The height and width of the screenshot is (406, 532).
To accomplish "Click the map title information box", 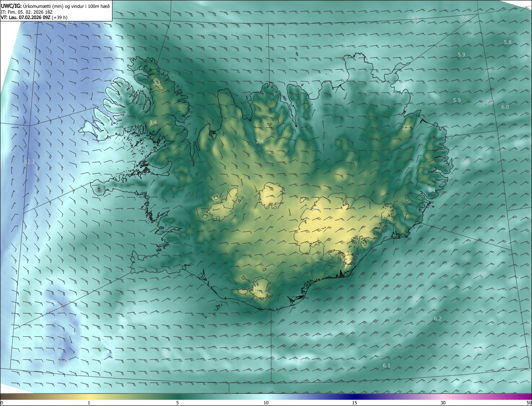I will (x=56, y=10).
